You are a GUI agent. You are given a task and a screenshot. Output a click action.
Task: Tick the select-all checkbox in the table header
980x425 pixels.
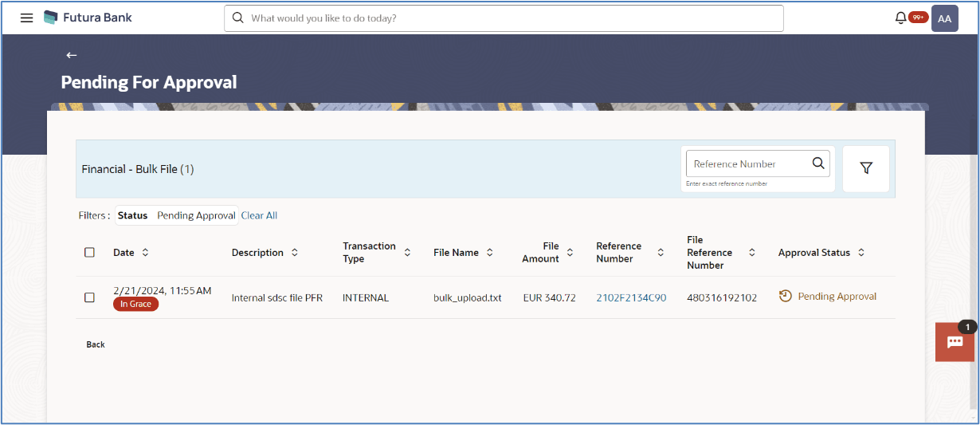click(89, 252)
